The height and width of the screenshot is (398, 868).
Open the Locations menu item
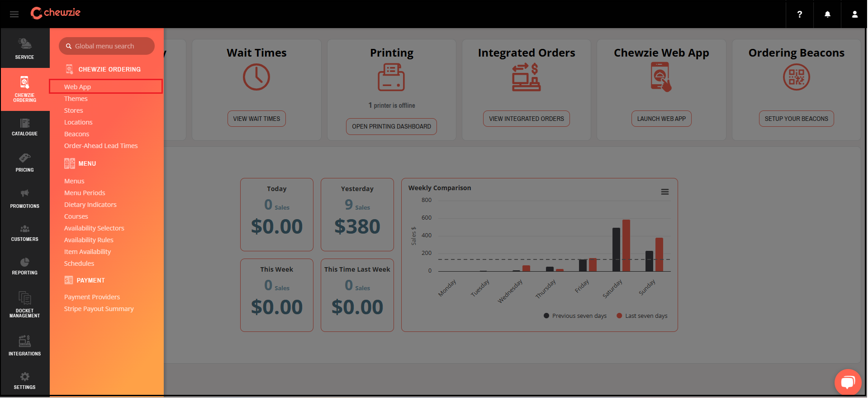(x=78, y=122)
